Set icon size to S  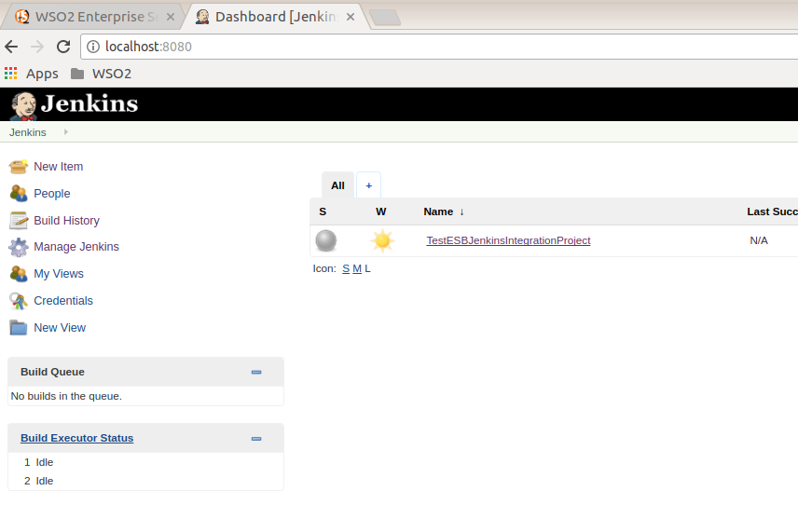(346, 268)
